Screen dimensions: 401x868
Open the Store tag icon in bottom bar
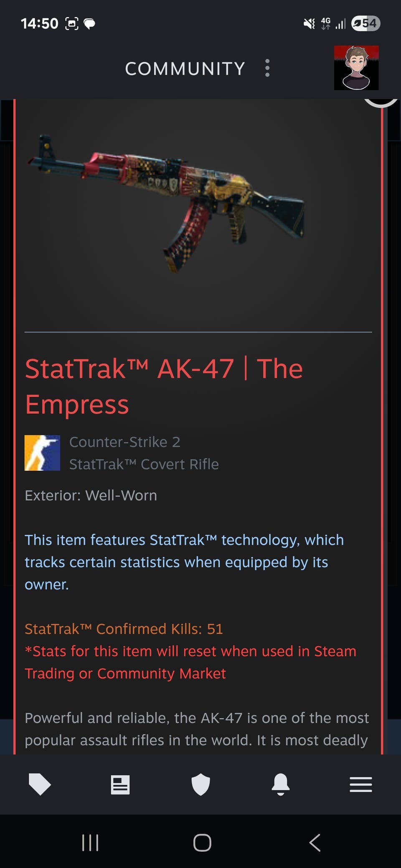tap(40, 785)
